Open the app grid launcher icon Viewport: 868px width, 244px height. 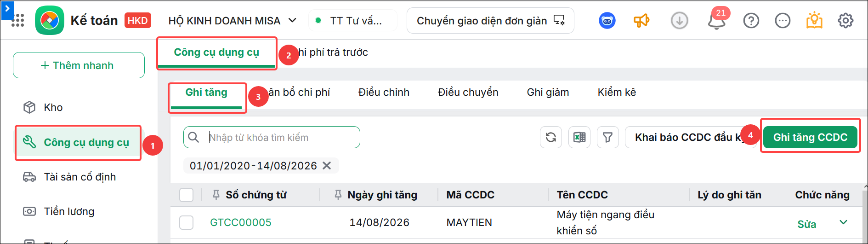[x=17, y=20]
